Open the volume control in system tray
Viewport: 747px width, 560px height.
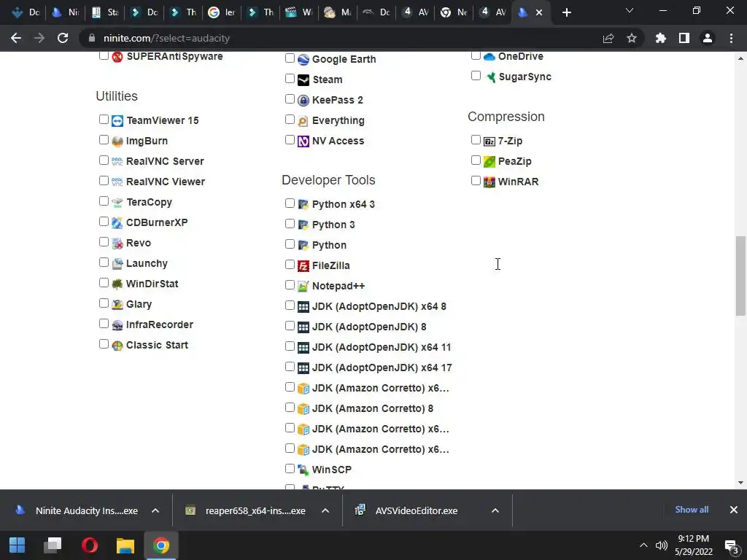click(x=661, y=545)
